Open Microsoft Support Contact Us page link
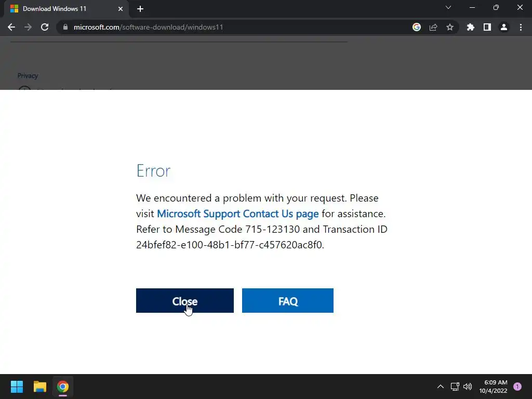 pyautogui.click(x=237, y=214)
